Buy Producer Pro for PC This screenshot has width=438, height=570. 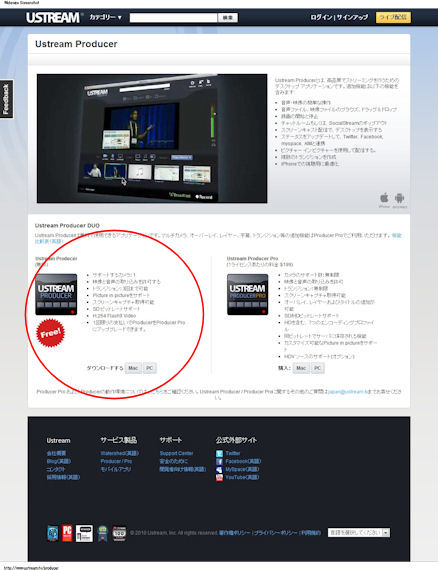pos(318,368)
